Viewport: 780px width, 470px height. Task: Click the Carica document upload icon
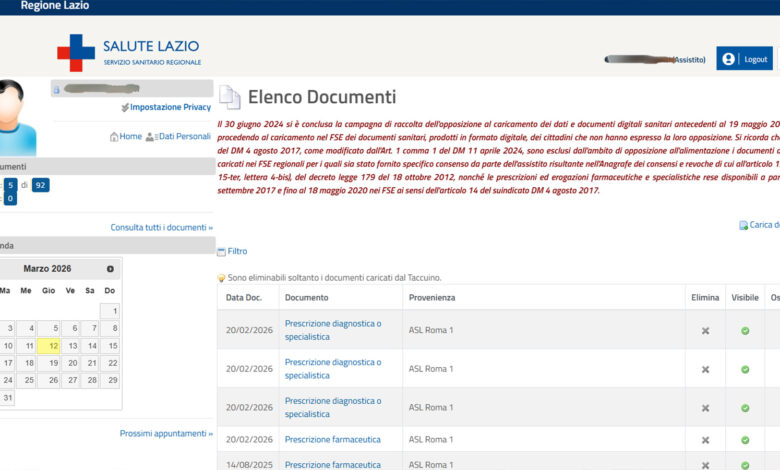pyautogui.click(x=743, y=225)
